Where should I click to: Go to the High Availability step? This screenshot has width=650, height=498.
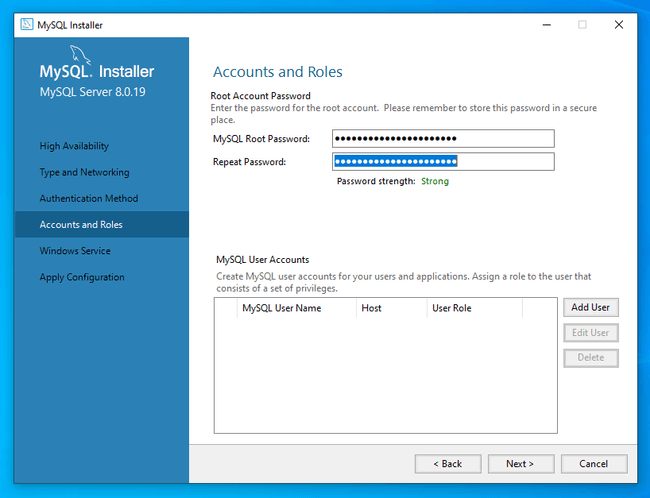click(74, 146)
